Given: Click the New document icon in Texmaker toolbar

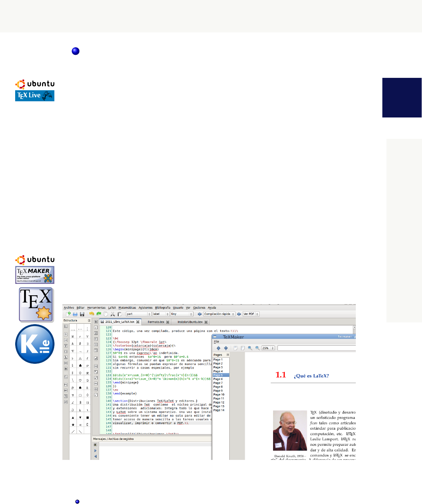Looking at the screenshot, I should click(x=68, y=314).
